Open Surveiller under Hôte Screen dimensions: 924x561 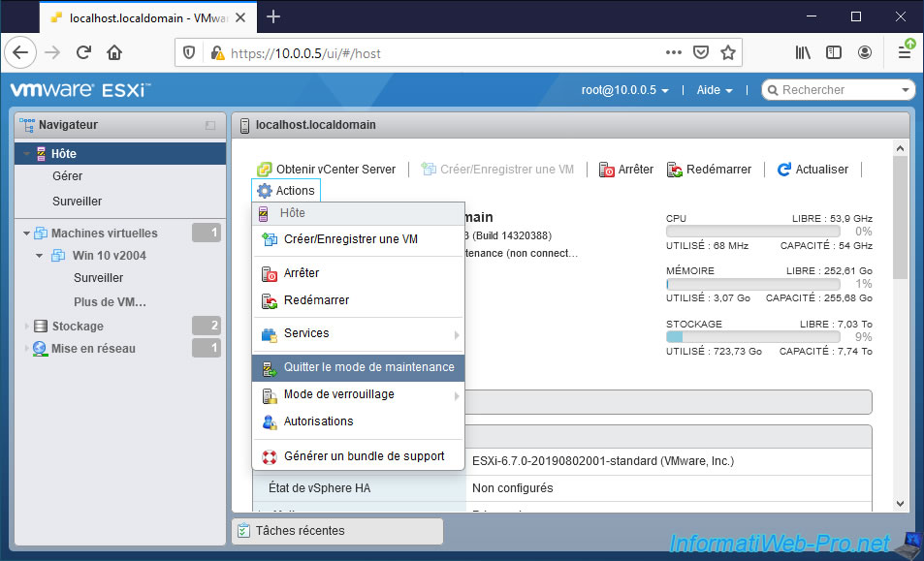(77, 202)
